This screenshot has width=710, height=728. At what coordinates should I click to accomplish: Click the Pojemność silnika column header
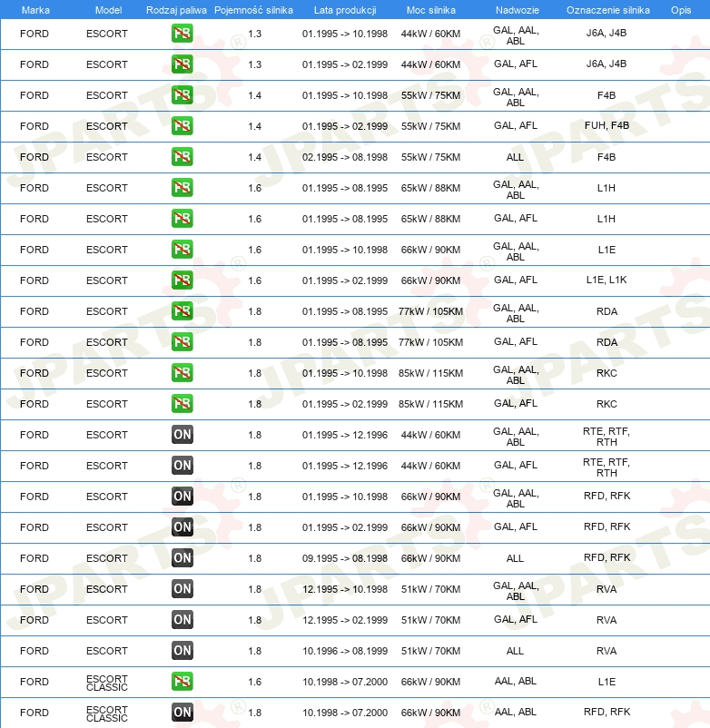click(253, 10)
